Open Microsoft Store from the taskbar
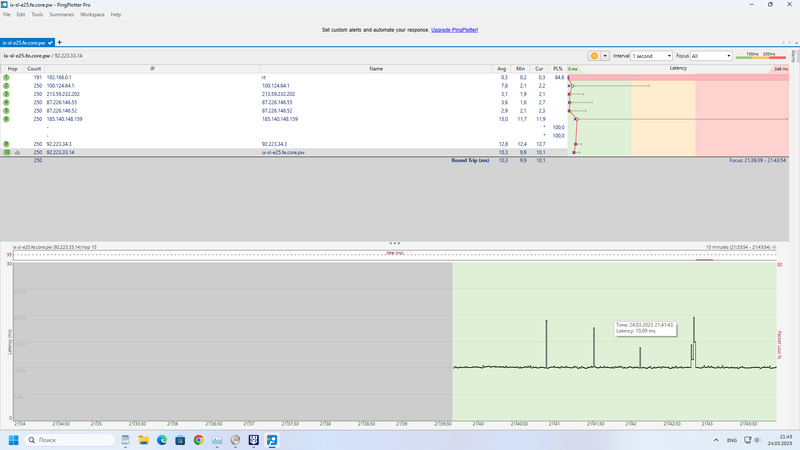800x450 pixels. coord(180,440)
